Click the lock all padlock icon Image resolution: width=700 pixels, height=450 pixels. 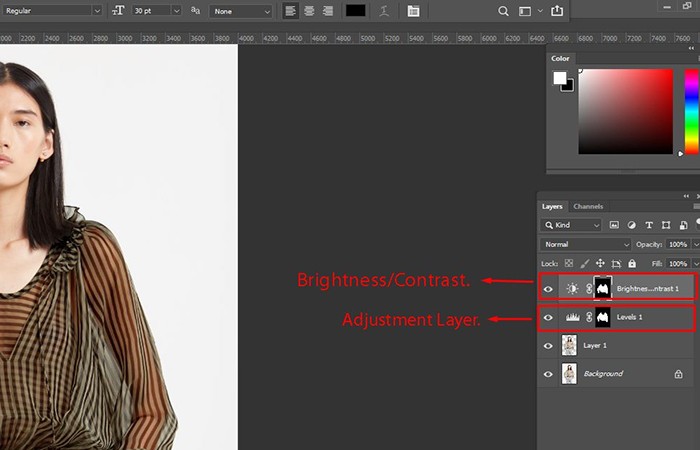point(632,263)
